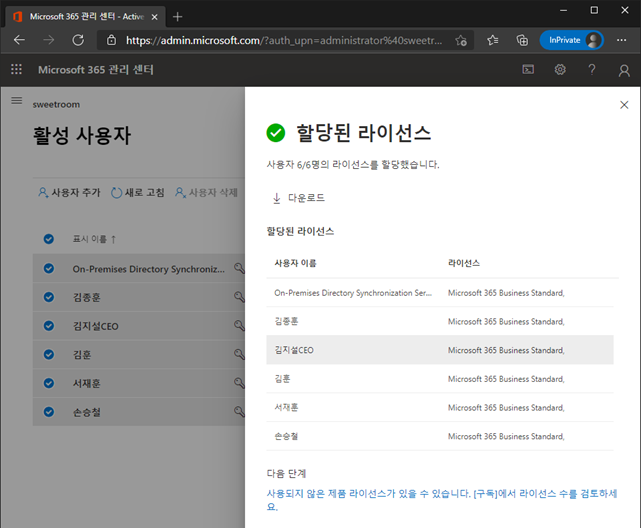The width and height of the screenshot is (641, 528).
Task: Open a new browser tab
Action: (x=177, y=17)
